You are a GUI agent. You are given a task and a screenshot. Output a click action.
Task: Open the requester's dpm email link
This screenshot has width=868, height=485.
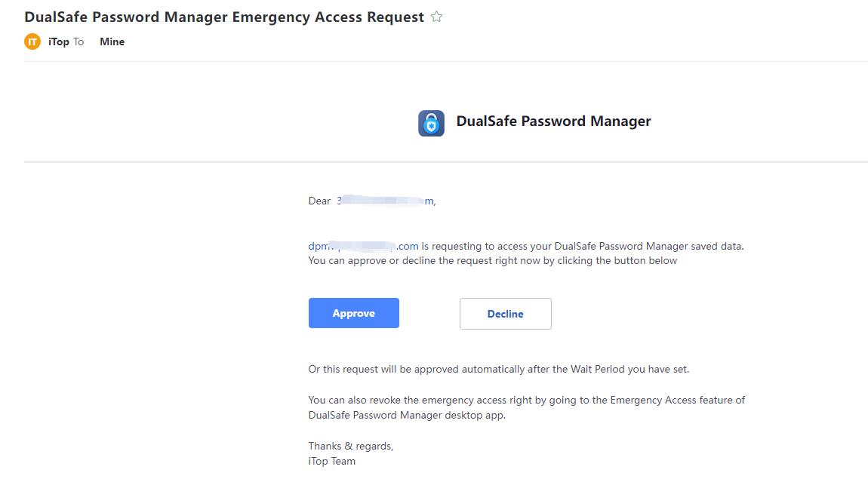[x=363, y=246]
